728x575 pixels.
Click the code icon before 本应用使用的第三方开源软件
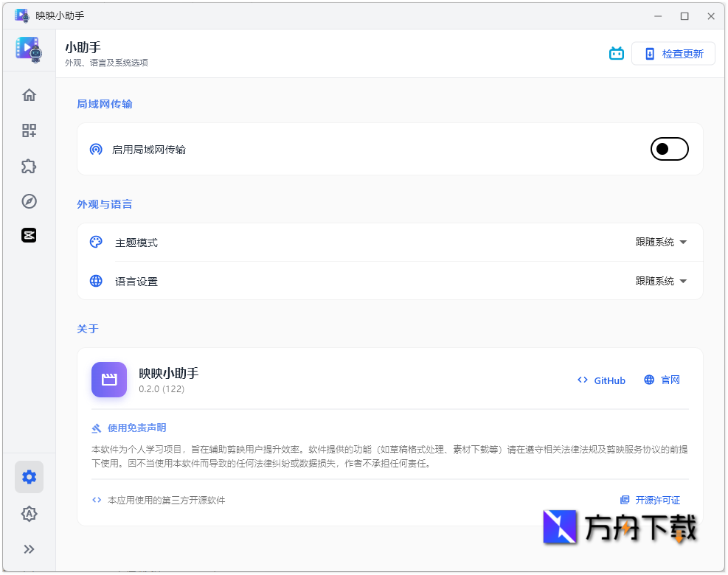coord(97,500)
